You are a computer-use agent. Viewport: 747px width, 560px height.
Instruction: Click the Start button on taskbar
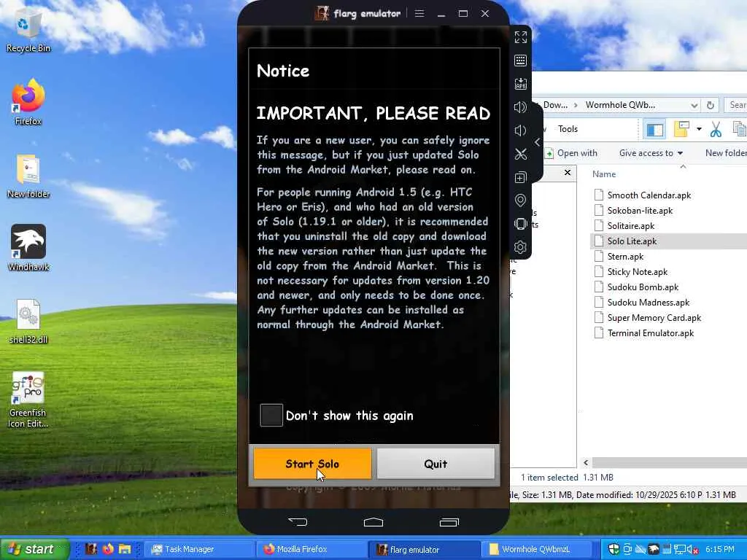pyautogui.click(x=34, y=549)
